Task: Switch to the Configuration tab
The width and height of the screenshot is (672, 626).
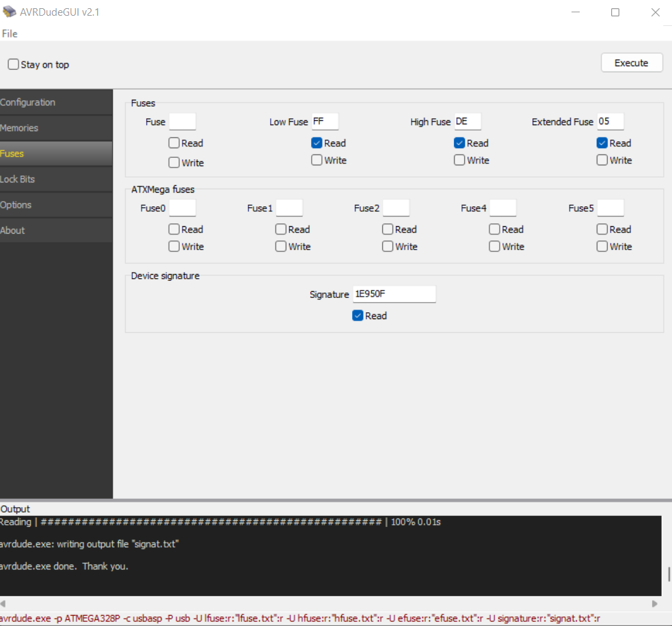Action: (x=56, y=103)
